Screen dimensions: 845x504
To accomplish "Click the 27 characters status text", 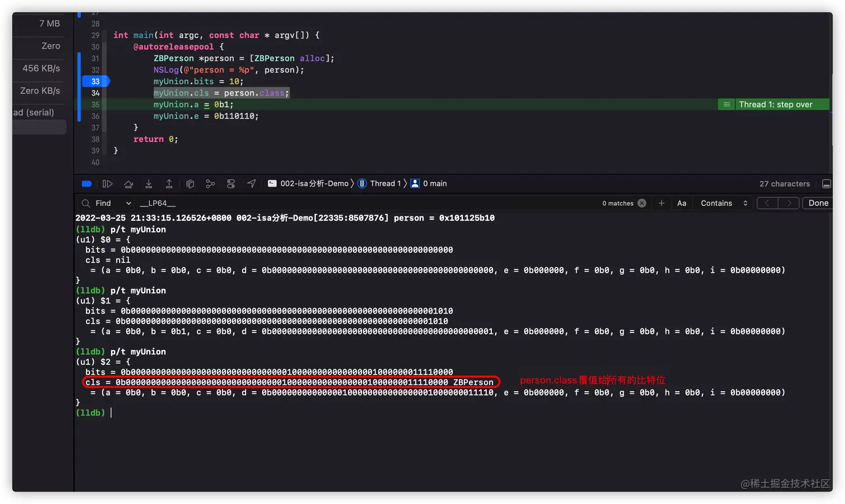I will [784, 184].
